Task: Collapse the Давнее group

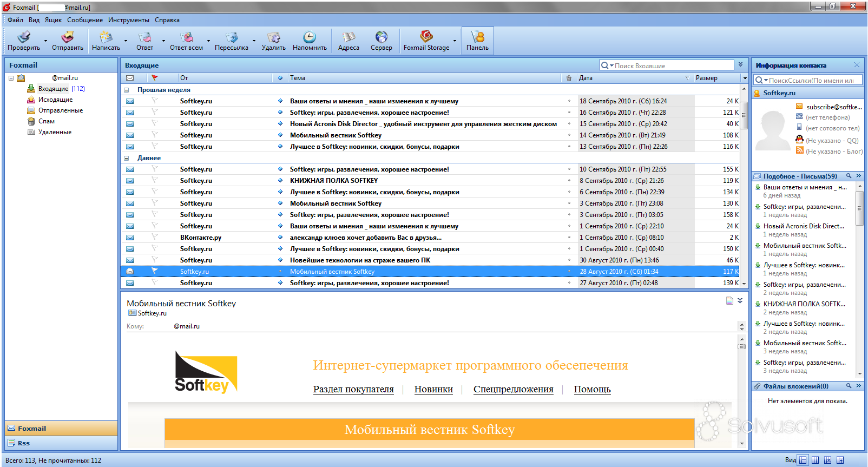Action: (127, 158)
